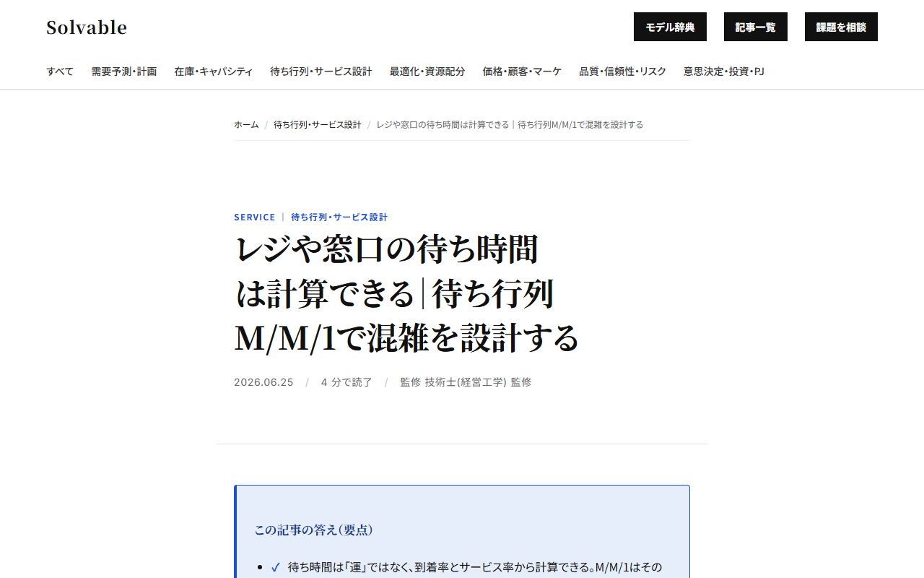The width and height of the screenshot is (924, 578).
Task: Click the publish date 2026.06.25
Action: pyautogui.click(x=263, y=382)
